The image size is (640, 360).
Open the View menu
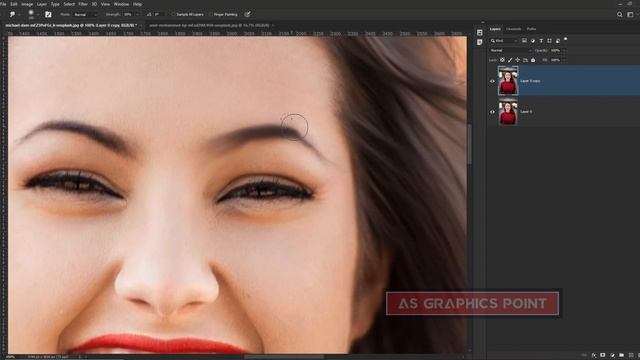(x=105, y=4)
